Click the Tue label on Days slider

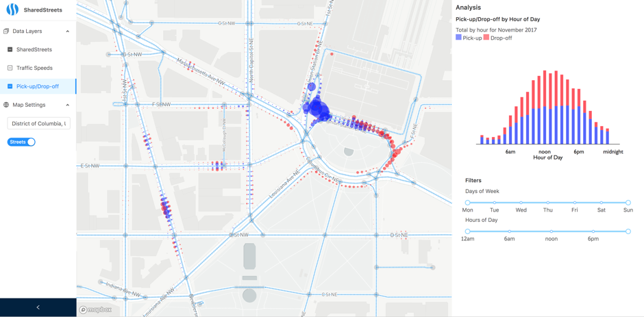tap(494, 210)
